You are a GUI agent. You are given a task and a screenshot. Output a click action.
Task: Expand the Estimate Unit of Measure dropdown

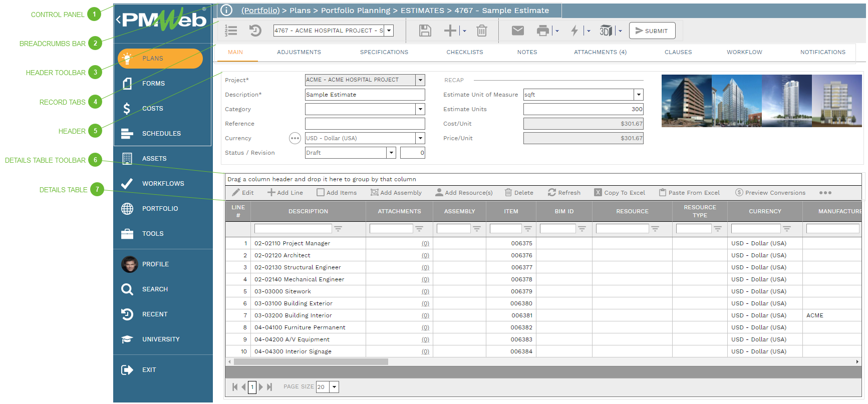pyautogui.click(x=638, y=95)
